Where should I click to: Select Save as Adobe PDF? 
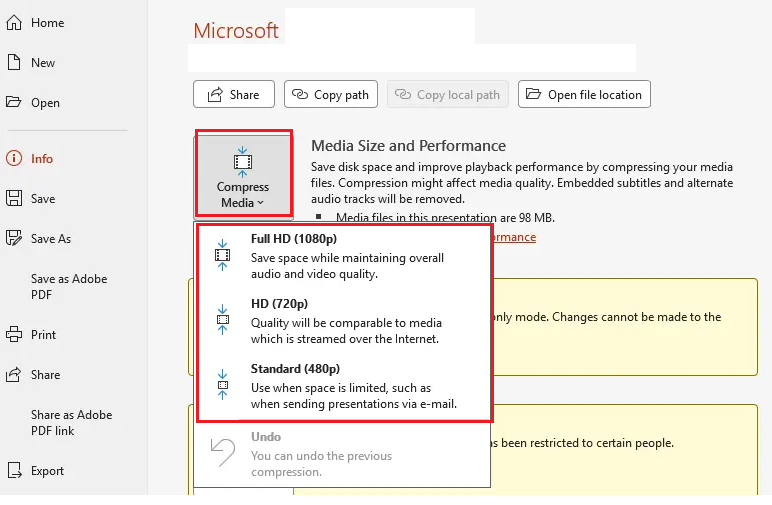(69, 286)
